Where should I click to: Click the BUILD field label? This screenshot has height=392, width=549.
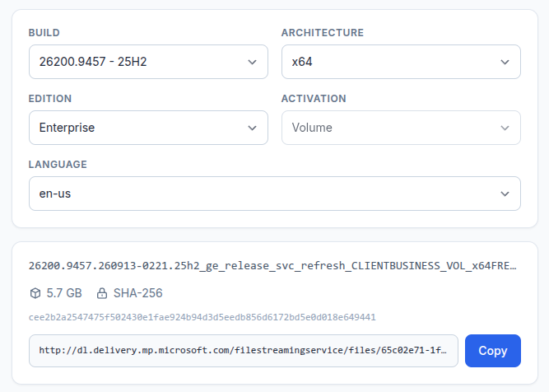click(44, 33)
